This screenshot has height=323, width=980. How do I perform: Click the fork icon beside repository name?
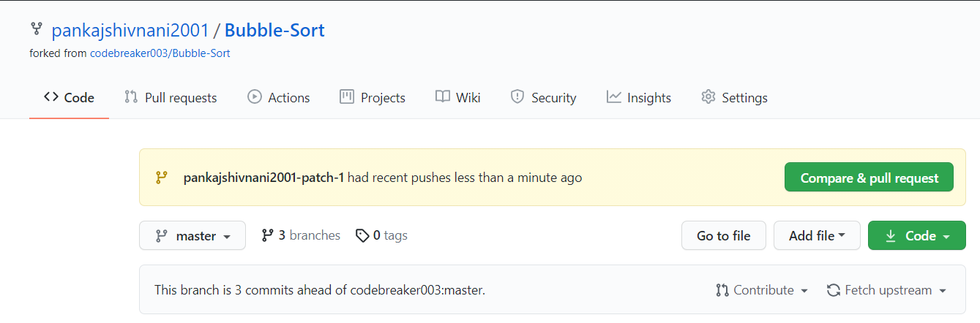36,30
